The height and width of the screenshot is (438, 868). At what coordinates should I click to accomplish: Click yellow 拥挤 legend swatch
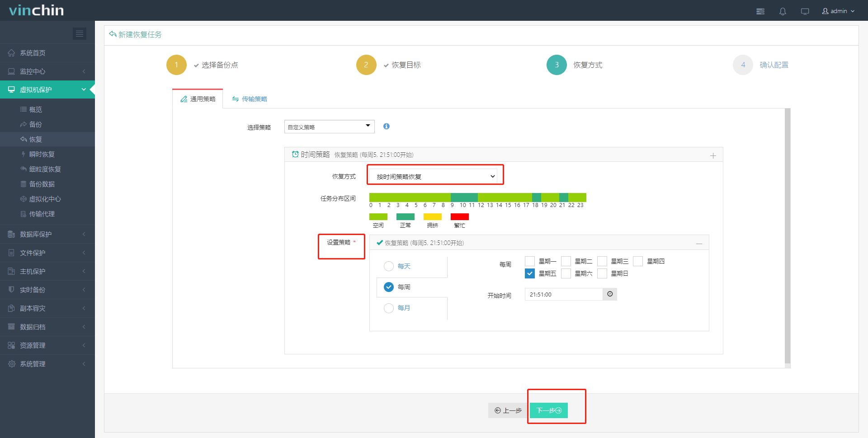[433, 217]
